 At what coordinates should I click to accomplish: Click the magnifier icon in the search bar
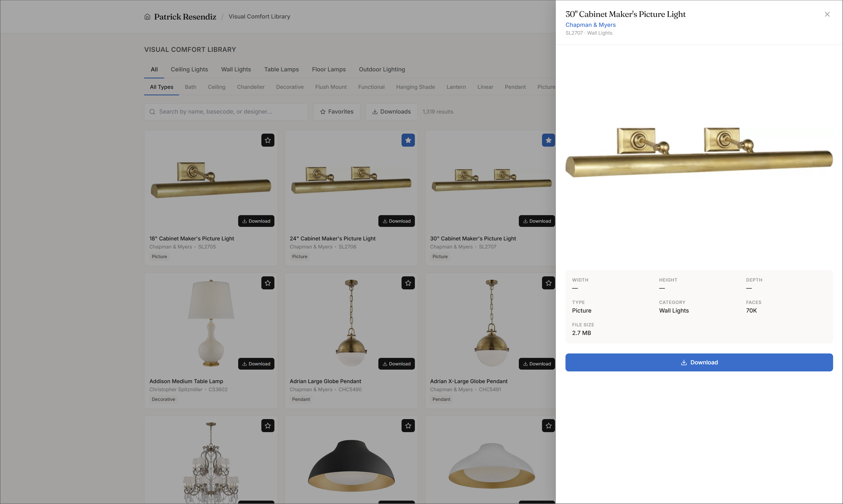click(152, 111)
